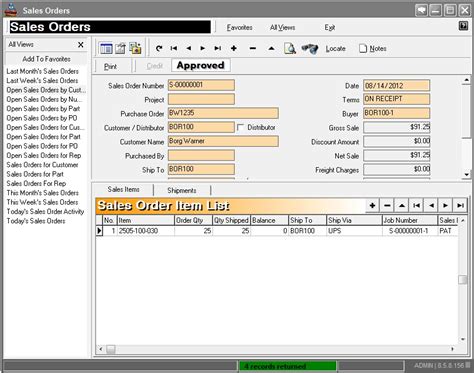Click the Credit button

[x=155, y=66]
